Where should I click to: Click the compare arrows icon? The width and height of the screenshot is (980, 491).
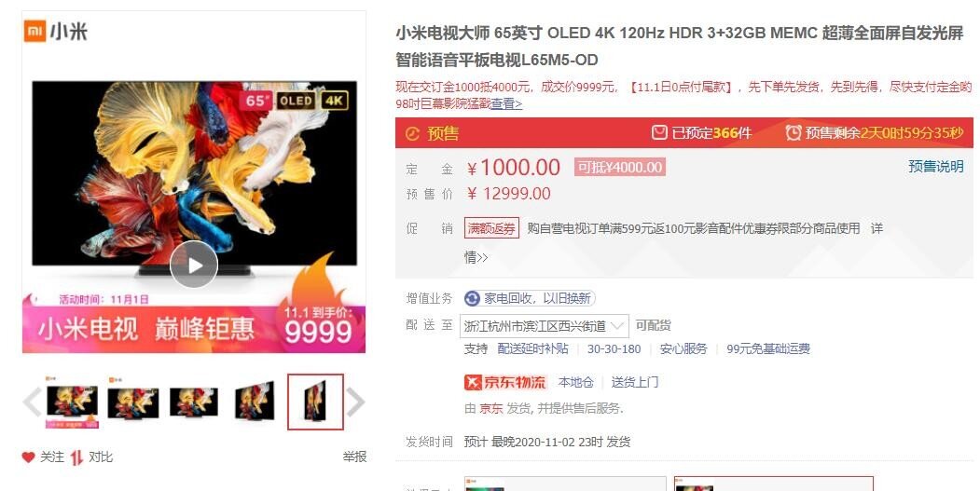(x=76, y=457)
